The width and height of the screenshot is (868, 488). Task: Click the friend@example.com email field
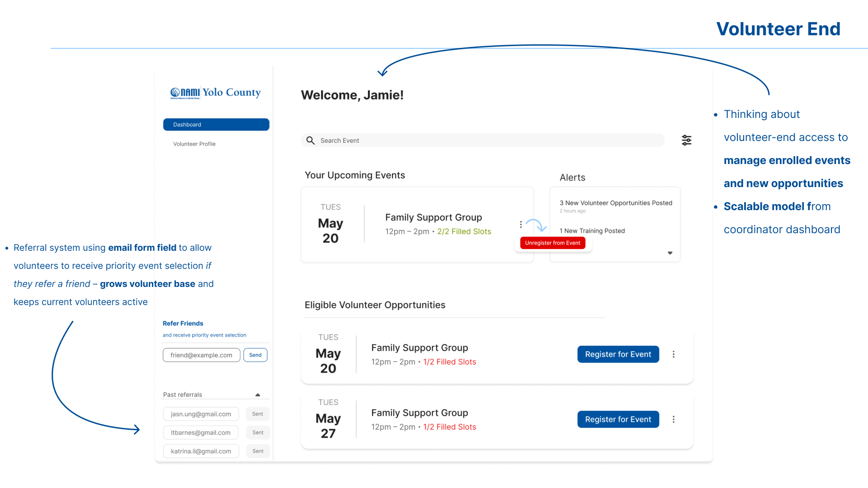tap(201, 355)
